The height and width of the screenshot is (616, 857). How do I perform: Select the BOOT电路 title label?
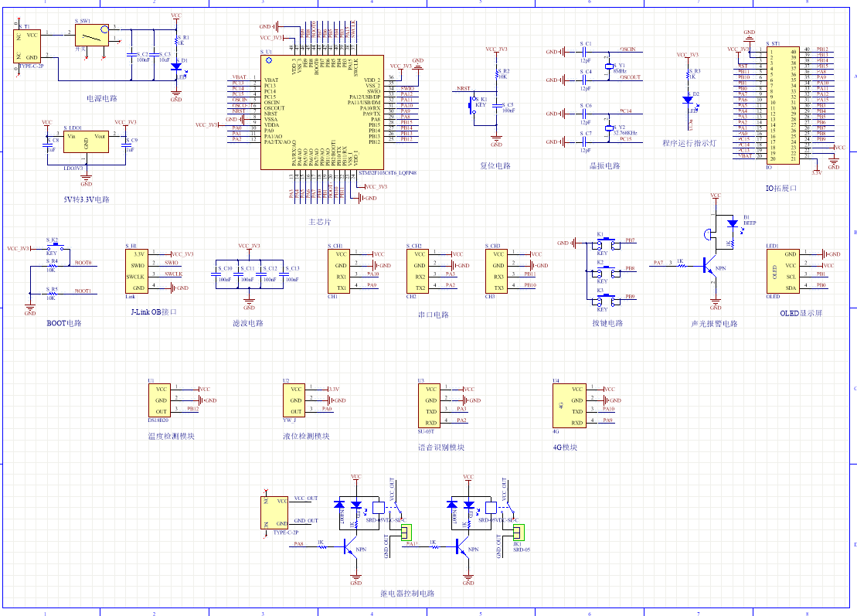tap(64, 323)
